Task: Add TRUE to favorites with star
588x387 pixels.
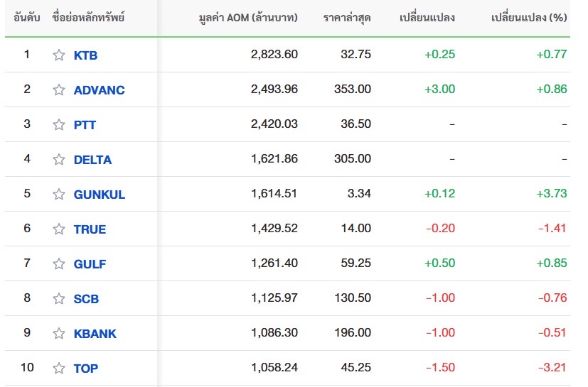Action: (58, 229)
